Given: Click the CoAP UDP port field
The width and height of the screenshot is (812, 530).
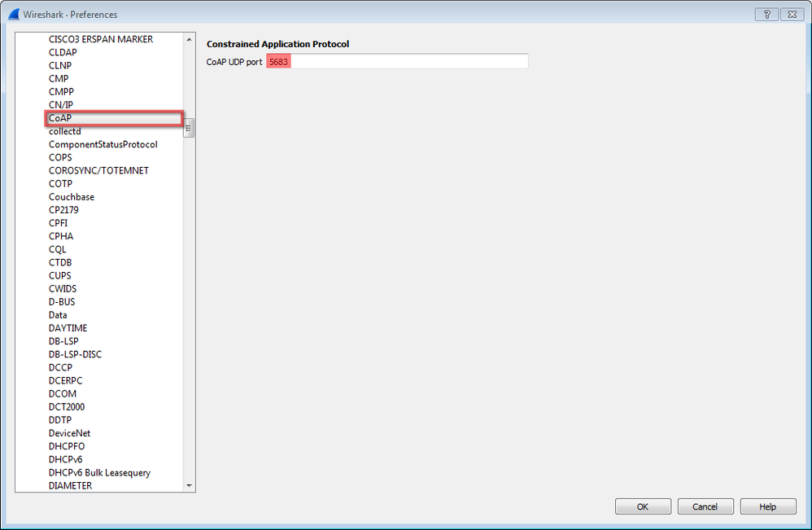Looking at the screenshot, I should click(x=397, y=62).
